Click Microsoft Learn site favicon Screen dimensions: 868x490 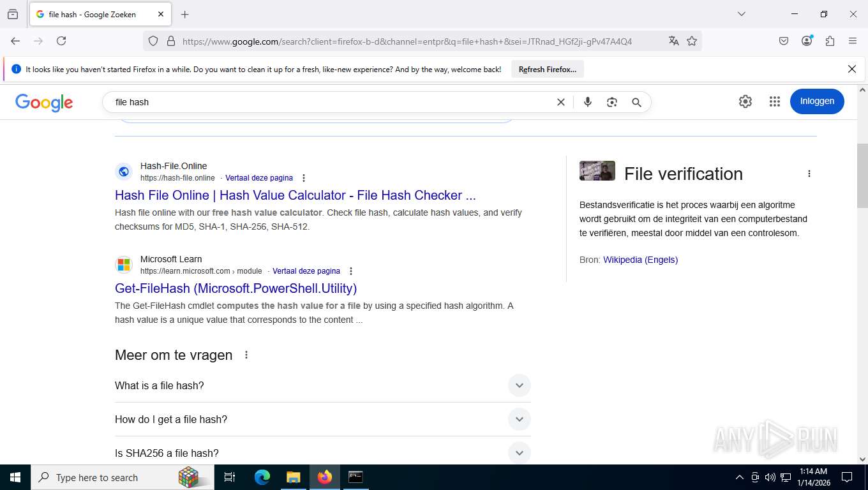pos(124,265)
